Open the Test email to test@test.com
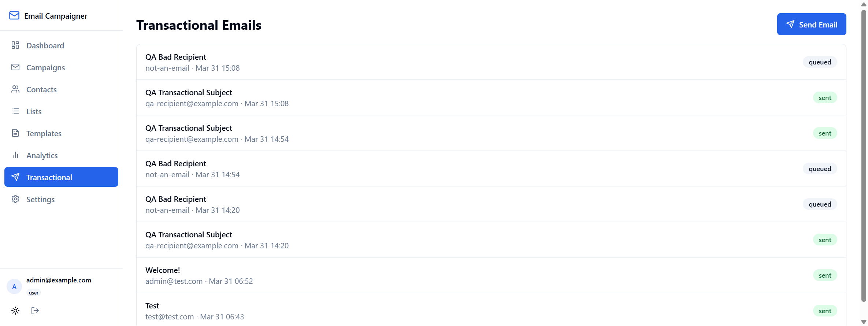 (491, 311)
